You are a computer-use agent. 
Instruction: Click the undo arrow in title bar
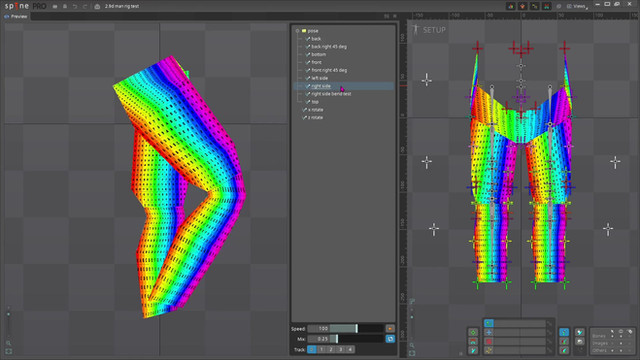(75, 7)
